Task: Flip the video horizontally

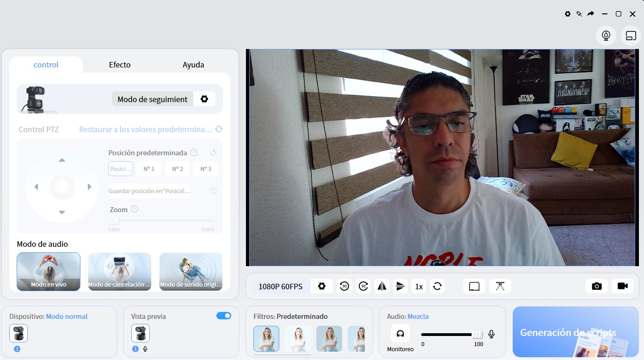Action: tap(382, 286)
